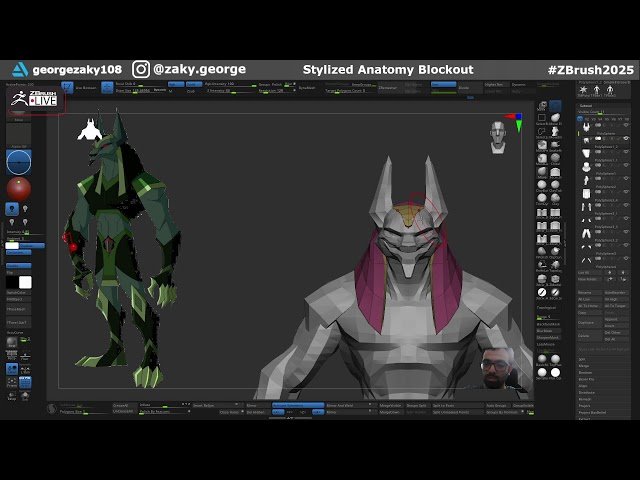This screenshot has width=640, height=480.
Task: Select the V1 visibility set tab
Action: point(580,119)
